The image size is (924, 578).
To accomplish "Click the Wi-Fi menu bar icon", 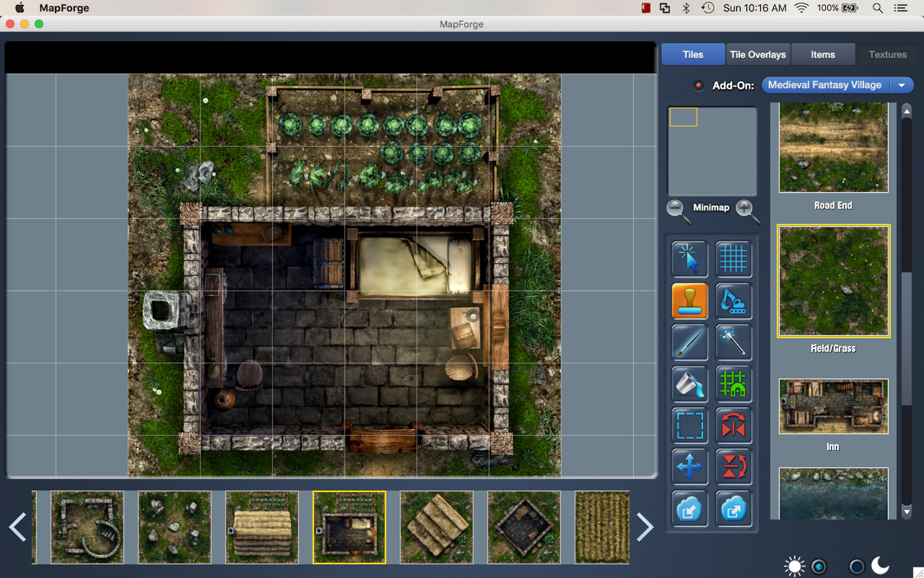I will [801, 8].
